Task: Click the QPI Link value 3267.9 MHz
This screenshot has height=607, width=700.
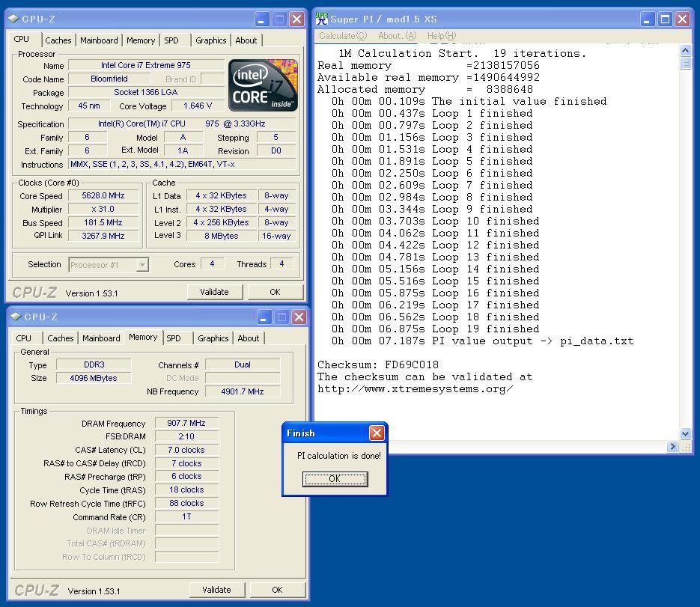Action: pos(103,236)
